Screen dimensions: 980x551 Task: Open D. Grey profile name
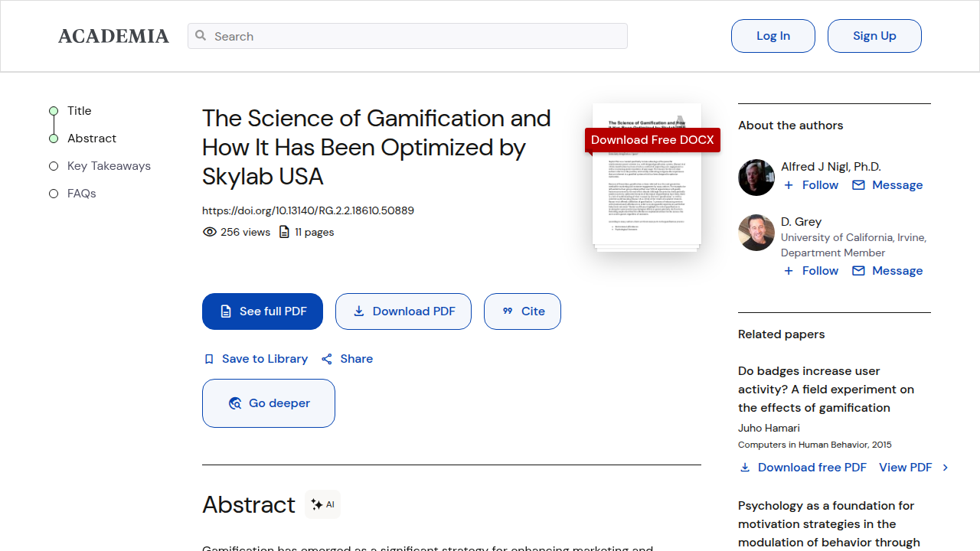pos(801,222)
